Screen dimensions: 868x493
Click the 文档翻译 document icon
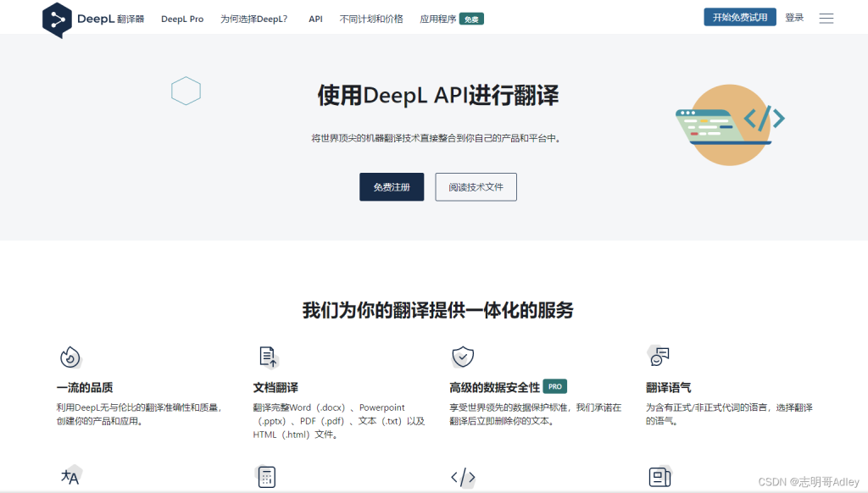click(267, 356)
